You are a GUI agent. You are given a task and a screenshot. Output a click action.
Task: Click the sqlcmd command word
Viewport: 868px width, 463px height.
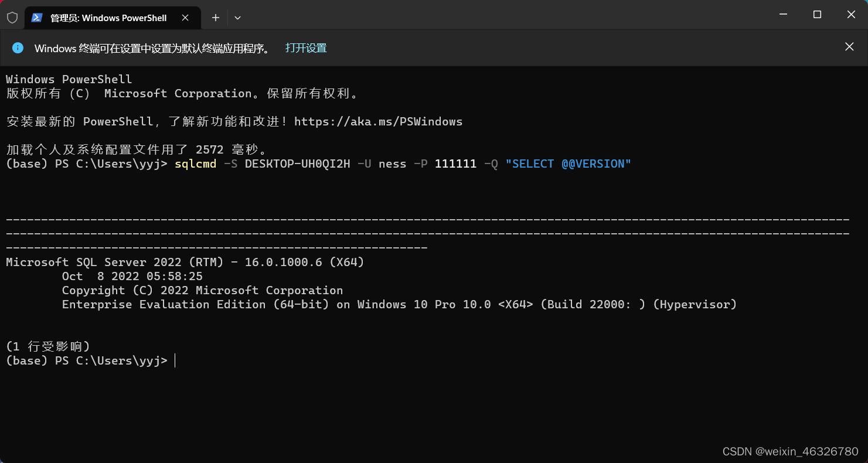[x=196, y=164]
